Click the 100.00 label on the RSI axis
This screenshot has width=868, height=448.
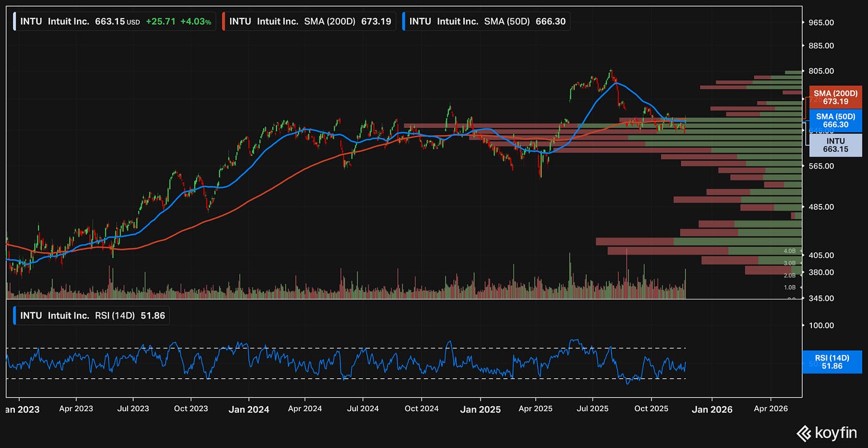[x=820, y=325]
